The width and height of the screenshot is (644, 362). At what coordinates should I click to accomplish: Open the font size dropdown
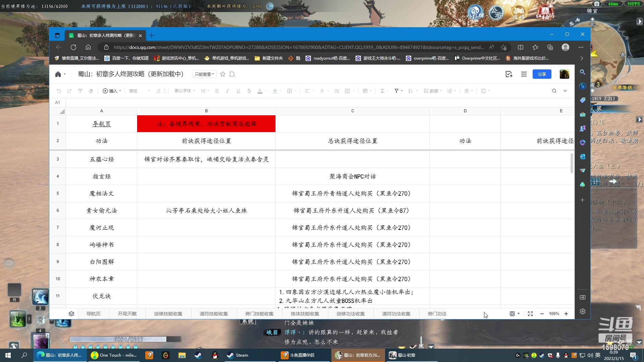(204, 91)
